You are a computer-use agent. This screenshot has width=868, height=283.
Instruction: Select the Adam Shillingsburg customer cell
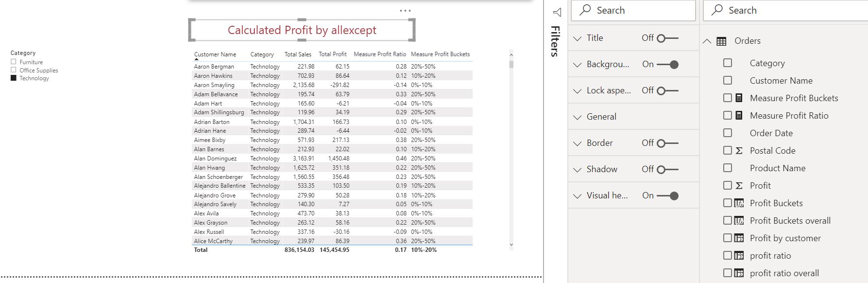coord(219,112)
